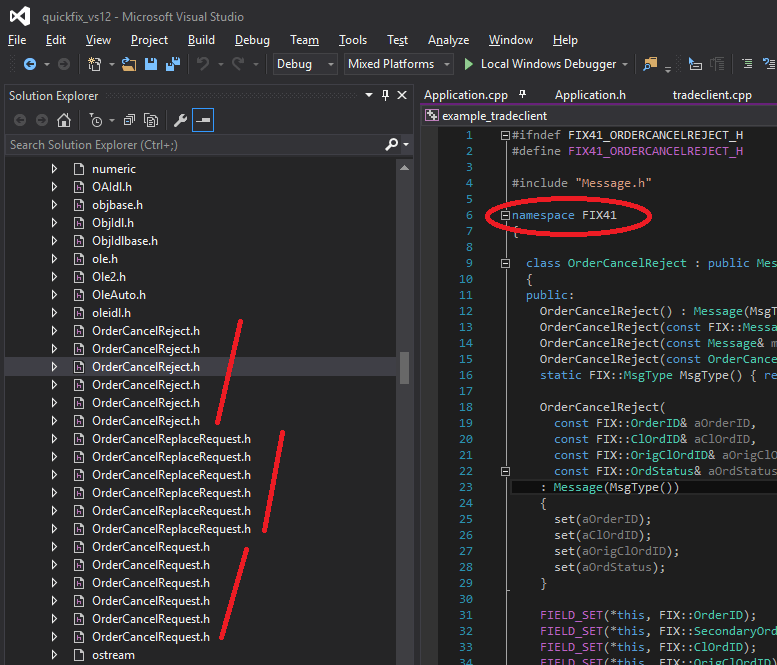This screenshot has height=665, width=777.
Task: Open the Local Windows Debugger dropdown arrow
Action: coord(625,64)
